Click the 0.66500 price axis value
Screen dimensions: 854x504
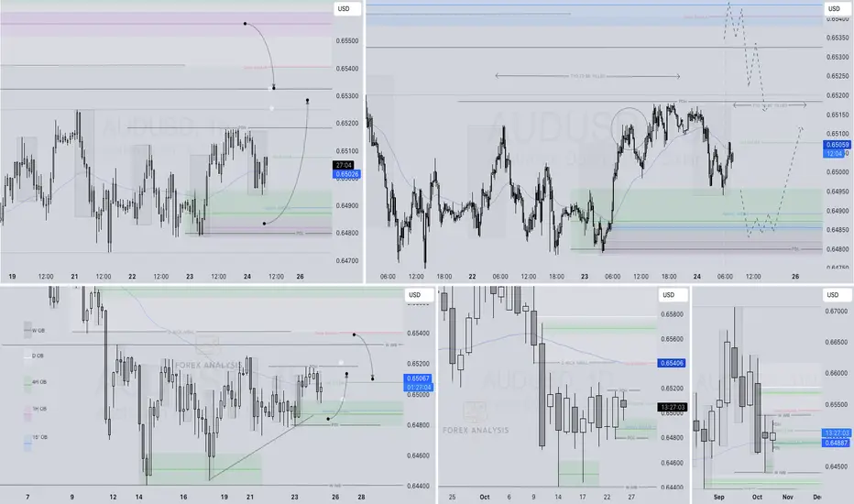tap(837, 342)
